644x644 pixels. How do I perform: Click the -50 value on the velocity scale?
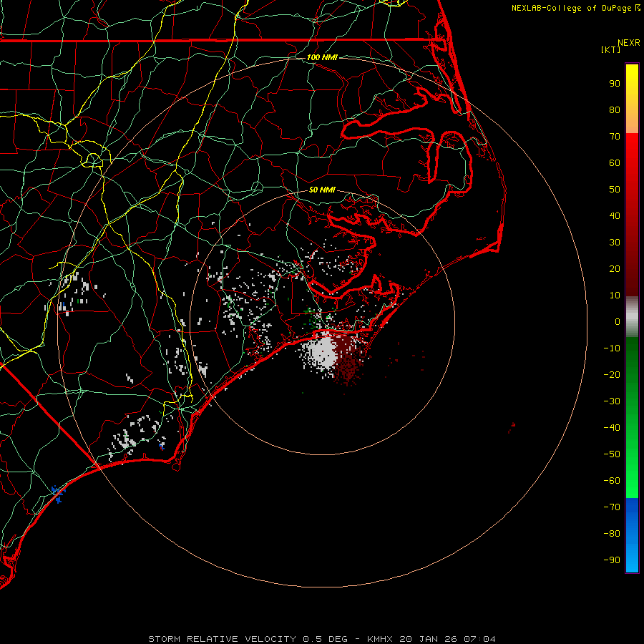pyautogui.click(x=612, y=454)
